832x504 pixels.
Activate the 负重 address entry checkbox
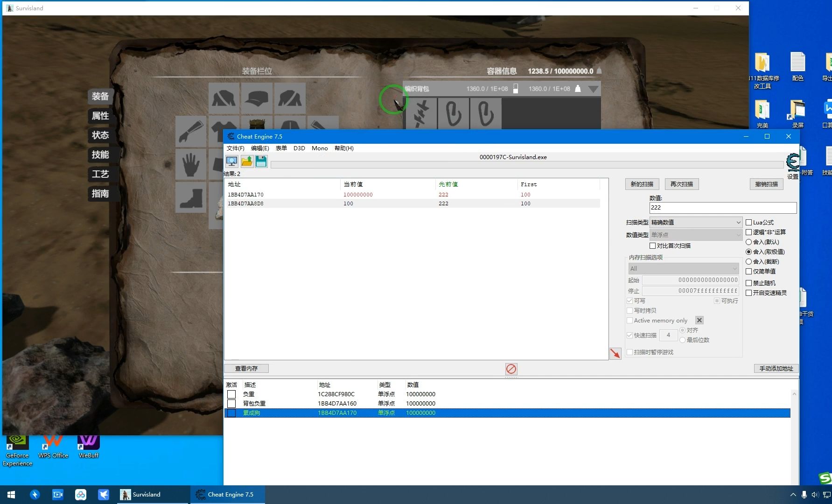coord(231,394)
